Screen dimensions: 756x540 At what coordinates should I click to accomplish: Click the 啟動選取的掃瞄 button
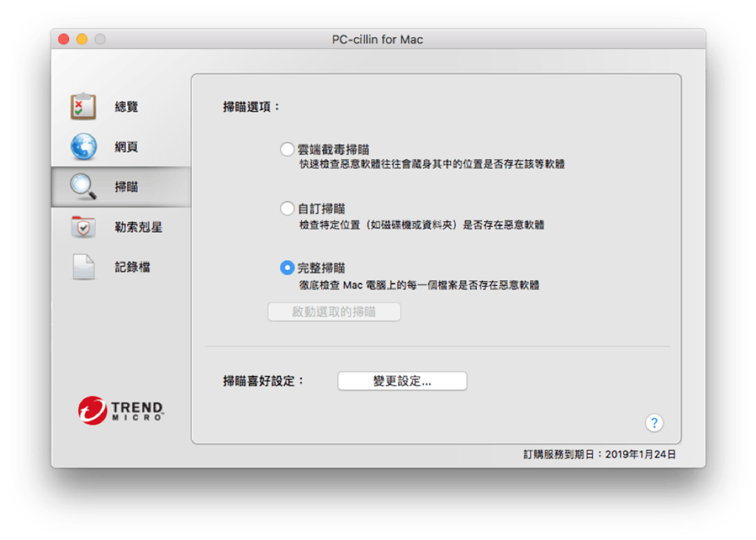click(334, 312)
